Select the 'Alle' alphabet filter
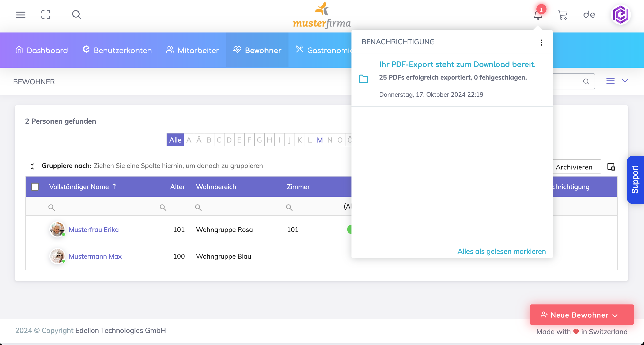 tap(175, 140)
